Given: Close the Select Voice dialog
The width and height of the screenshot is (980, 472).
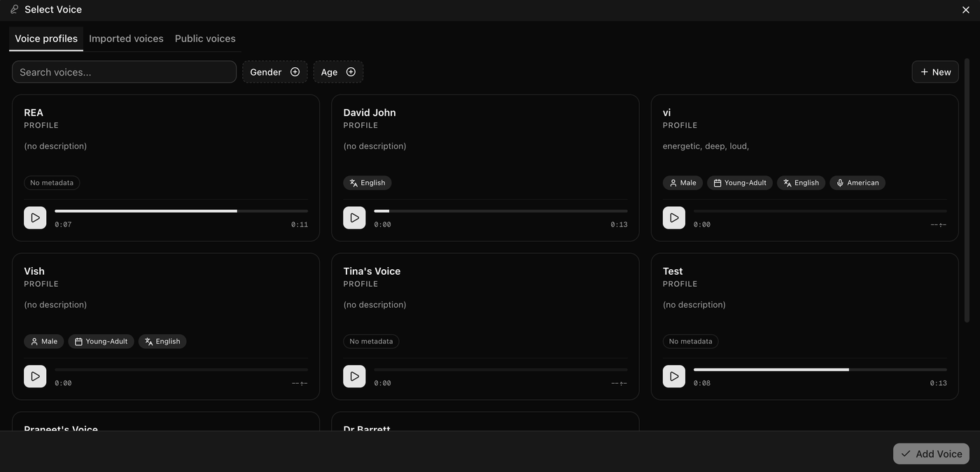Looking at the screenshot, I should 966,10.
